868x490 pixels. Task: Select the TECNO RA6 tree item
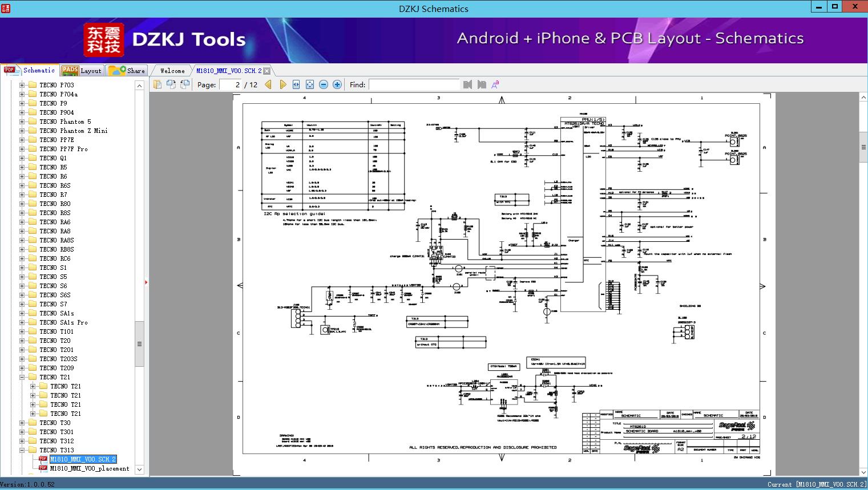[x=55, y=222]
